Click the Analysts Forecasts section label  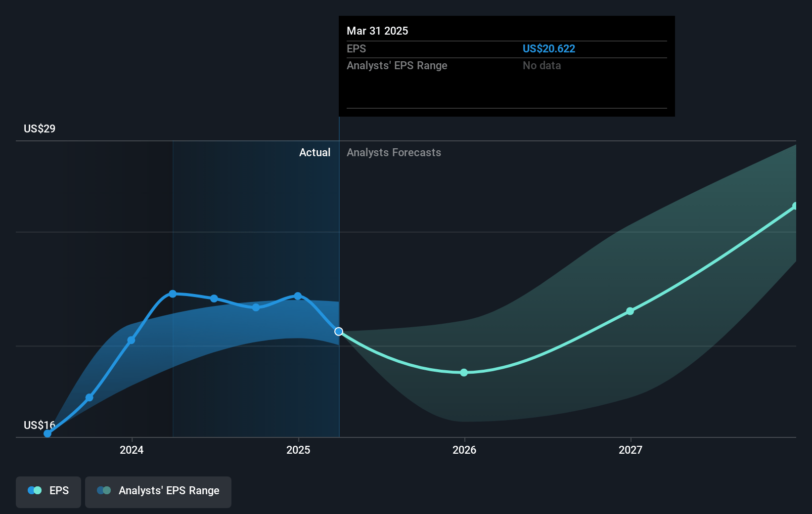[394, 152]
